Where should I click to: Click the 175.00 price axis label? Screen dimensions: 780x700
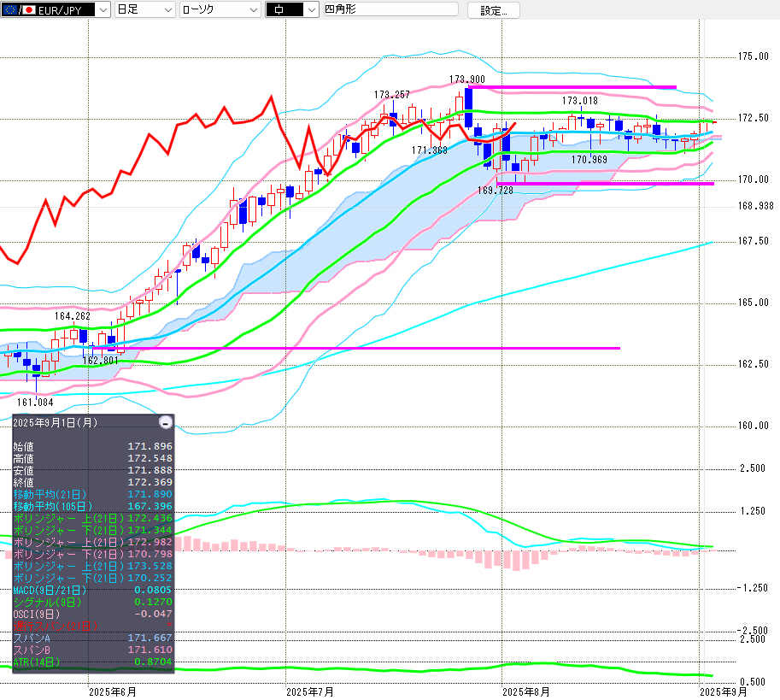(754, 56)
